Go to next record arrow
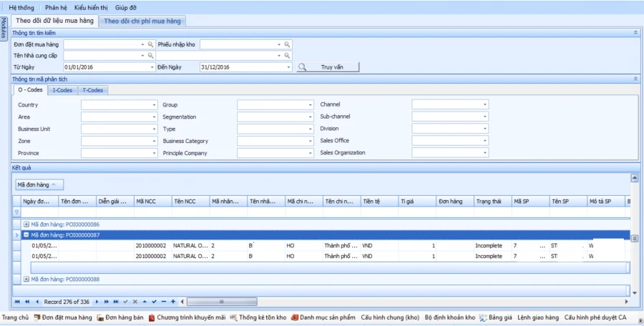Viewport: 644px width, 326px height. [x=97, y=302]
